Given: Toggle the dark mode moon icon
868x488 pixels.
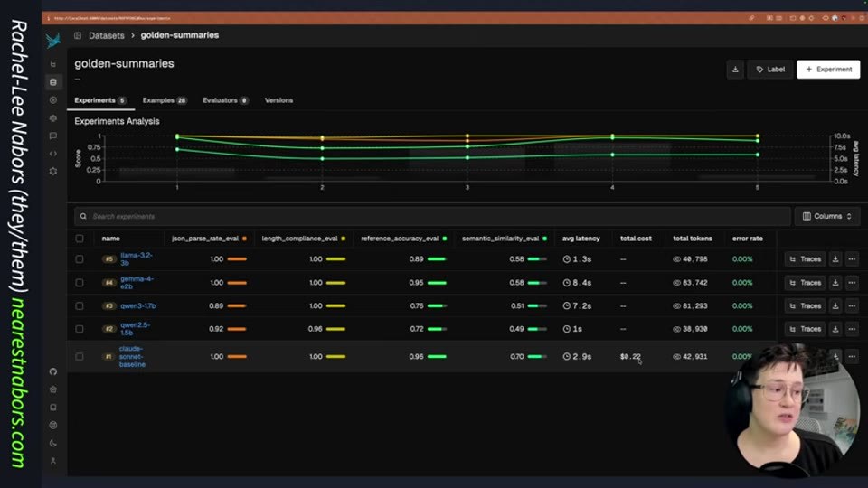Looking at the screenshot, I should (x=53, y=443).
